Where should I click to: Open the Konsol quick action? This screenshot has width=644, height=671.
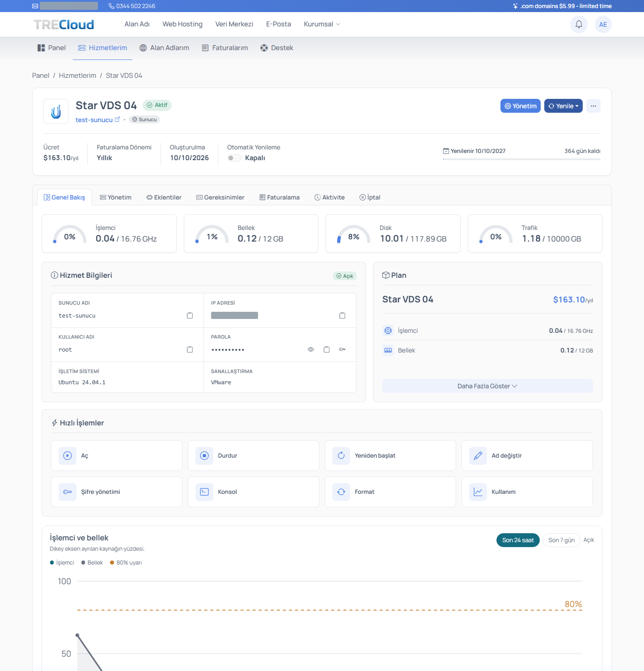point(254,492)
